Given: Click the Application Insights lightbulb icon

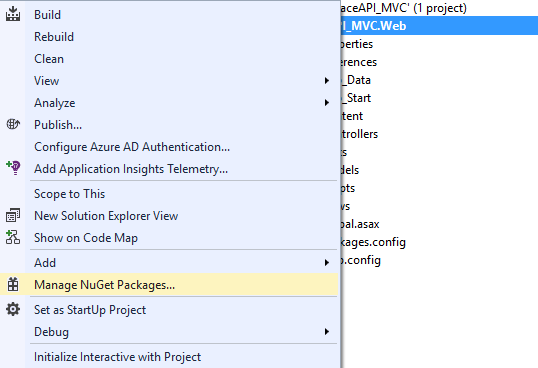Looking at the screenshot, I should tap(13, 168).
